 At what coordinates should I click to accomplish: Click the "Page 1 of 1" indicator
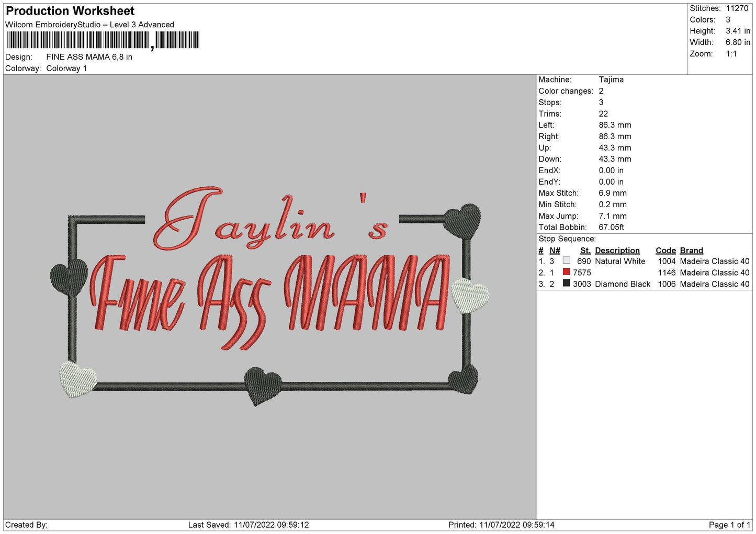tap(729, 525)
